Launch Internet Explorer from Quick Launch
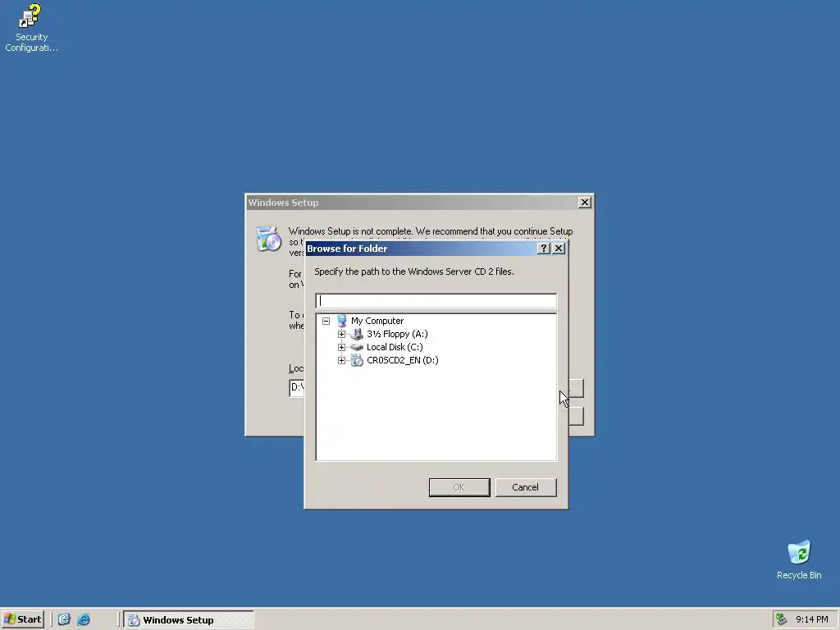Image resolution: width=840 pixels, height=630 pixels. click(84, 619)
